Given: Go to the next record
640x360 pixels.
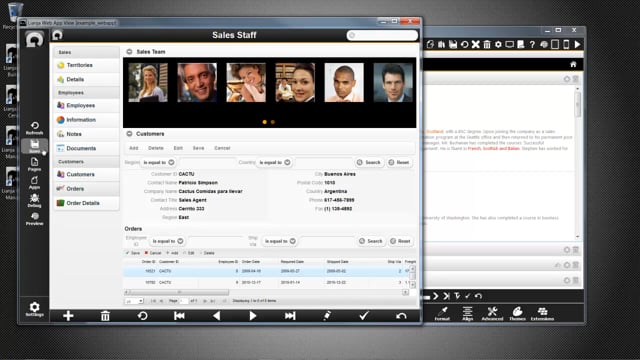Looking at the screenshot, I should pyautogui.click(x=253, y=316).
